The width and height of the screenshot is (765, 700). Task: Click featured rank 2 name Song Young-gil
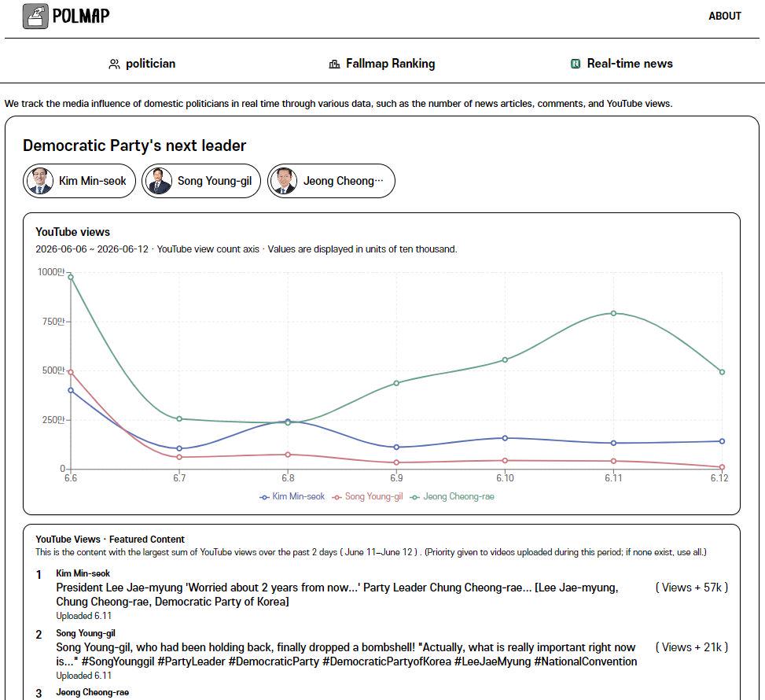[x=86, y=634]
